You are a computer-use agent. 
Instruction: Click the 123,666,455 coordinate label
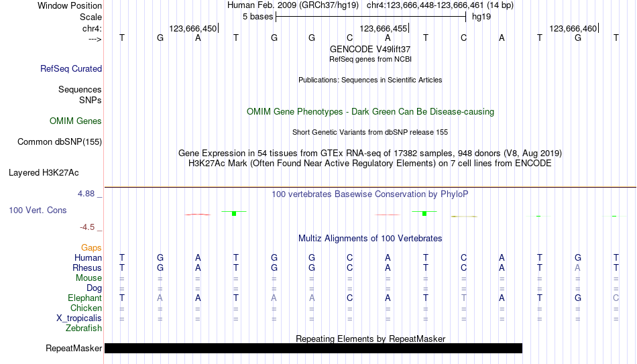pos(383,28)
